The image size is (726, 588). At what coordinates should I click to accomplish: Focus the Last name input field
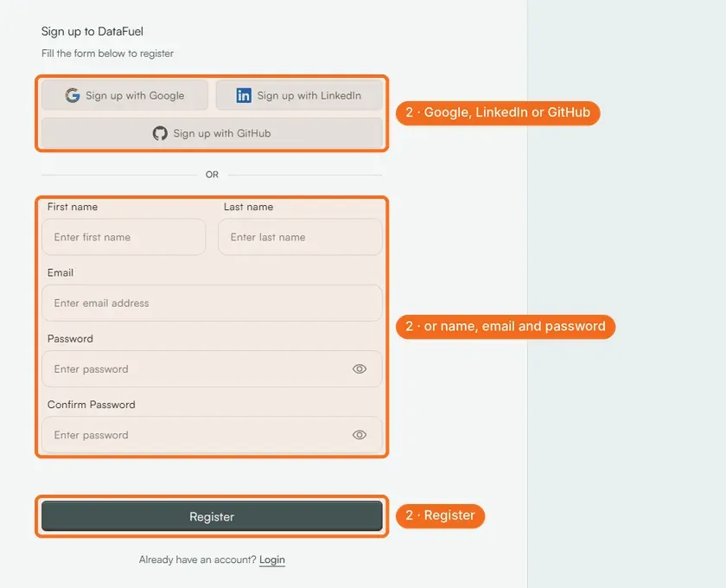click(300, 237)
